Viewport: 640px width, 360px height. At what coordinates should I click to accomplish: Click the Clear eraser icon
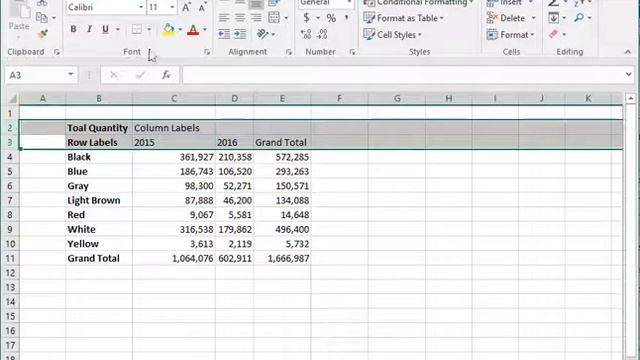[553, 34]
